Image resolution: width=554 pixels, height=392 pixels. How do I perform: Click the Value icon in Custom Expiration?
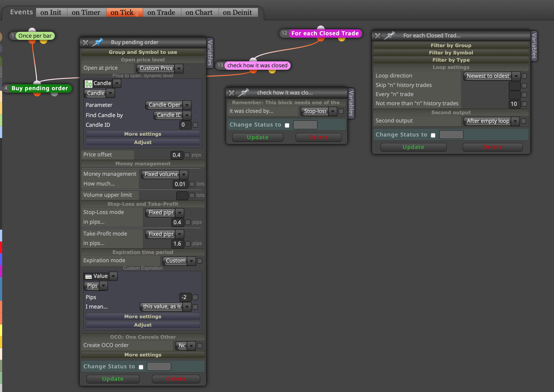pos(88,276)
